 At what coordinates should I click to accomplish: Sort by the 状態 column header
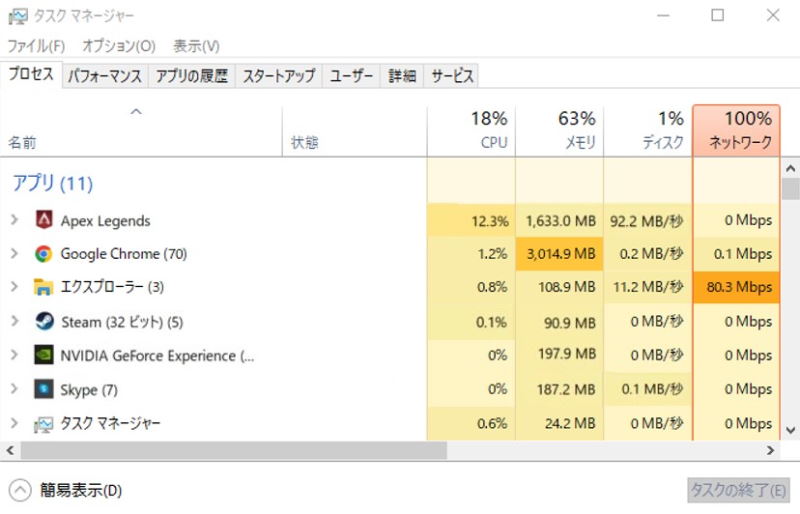pyautogui.click(x=355, y=131)
